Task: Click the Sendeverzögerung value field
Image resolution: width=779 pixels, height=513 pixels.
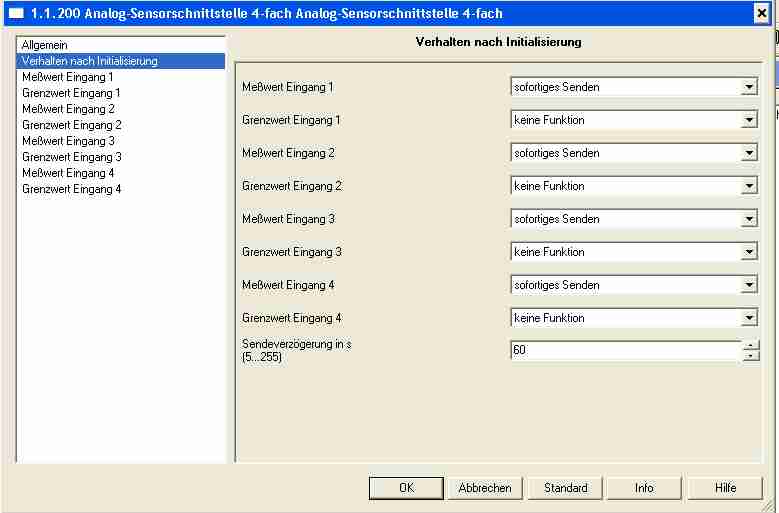Action: pyautogui.click(x=625, y=351)
